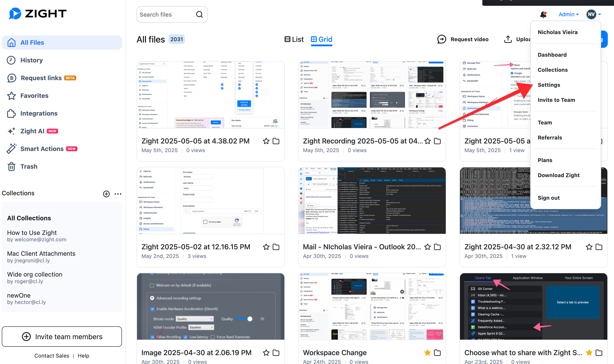
Task: Add Mail - Nicholas Vieira file to collection
Action: pos(437,247)
